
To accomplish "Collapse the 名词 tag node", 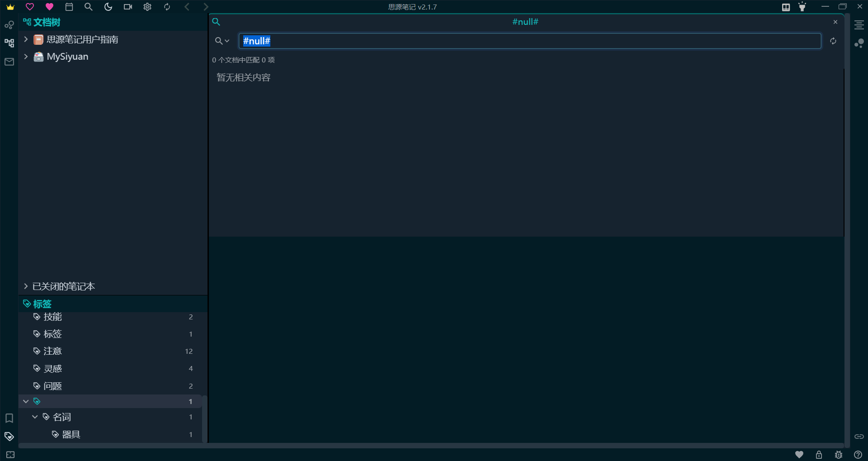I will pos(35,417).
